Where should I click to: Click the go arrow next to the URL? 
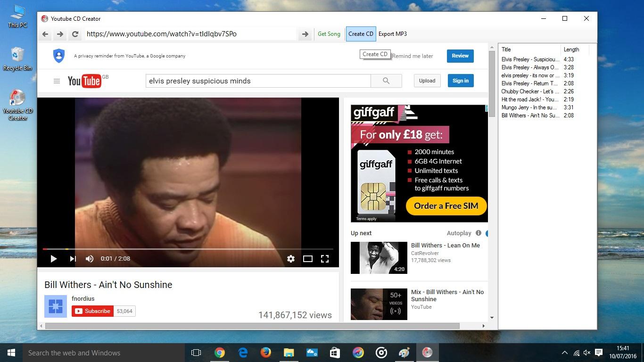(x=305, y=34)
